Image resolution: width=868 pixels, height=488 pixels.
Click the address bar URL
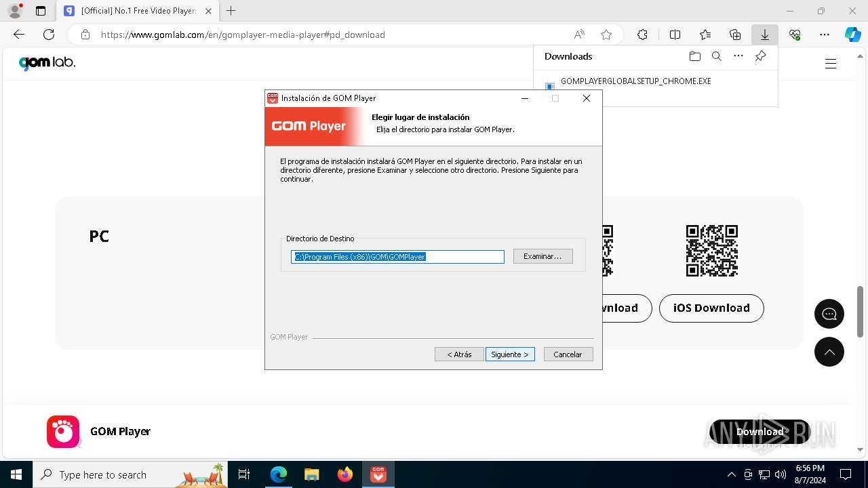[x=243, y=35]
